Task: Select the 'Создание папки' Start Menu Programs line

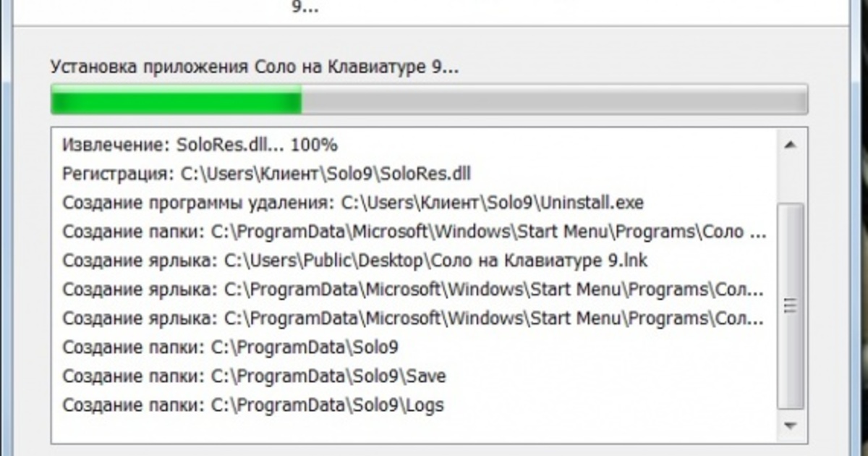Action: coord(414,232)
